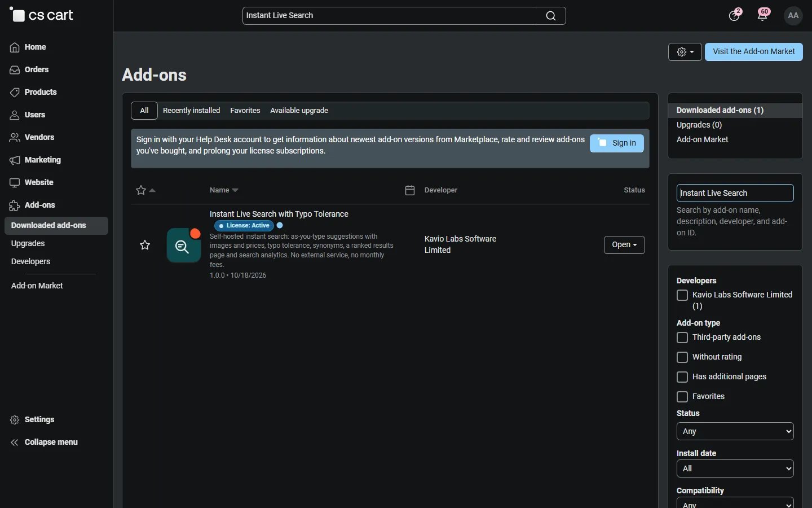Click the add-on search field in right panel
812x508 pixels.
735,193
